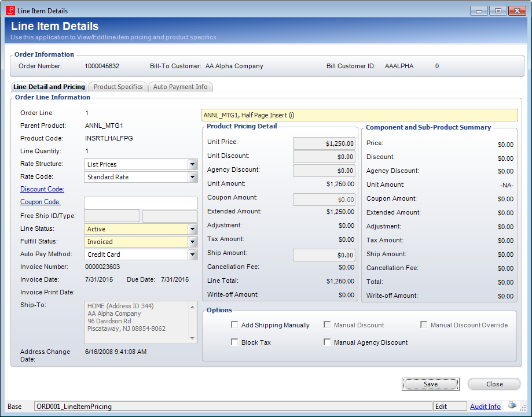The height and width of the screenshot is (417, 532).
Task: Click the ANNL_MTG1 parent product value
Action: point(104,126)
